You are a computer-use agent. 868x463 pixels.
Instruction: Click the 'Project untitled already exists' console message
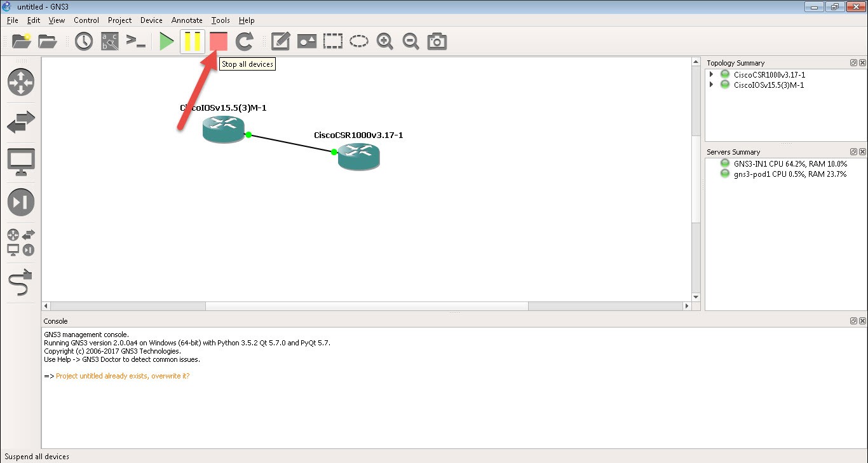click(123, 376)
